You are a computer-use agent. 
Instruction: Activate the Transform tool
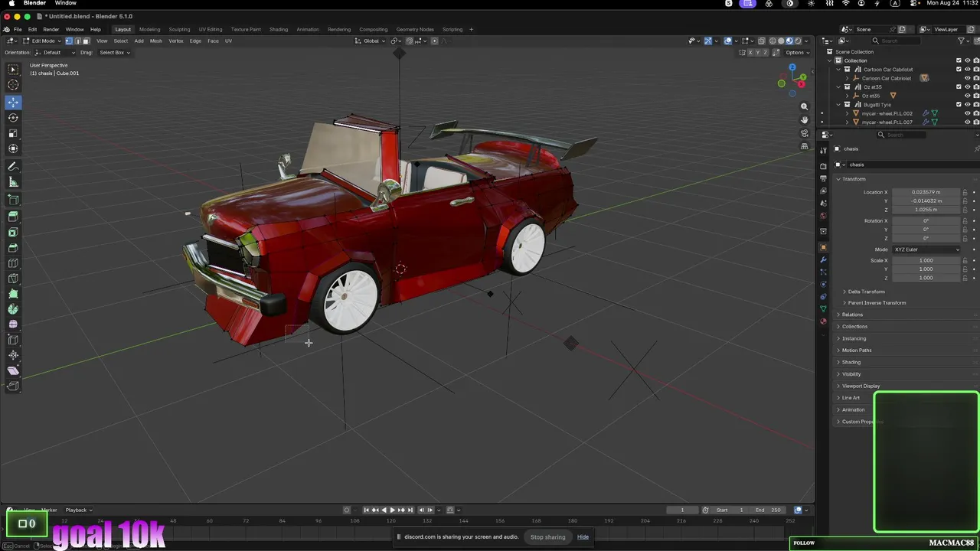point(13,148)
